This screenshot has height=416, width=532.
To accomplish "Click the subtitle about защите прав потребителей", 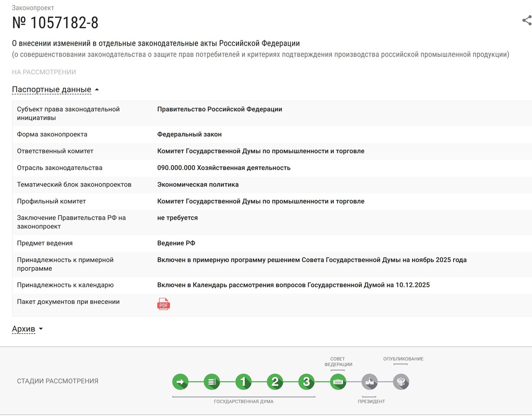I will 261,54.
